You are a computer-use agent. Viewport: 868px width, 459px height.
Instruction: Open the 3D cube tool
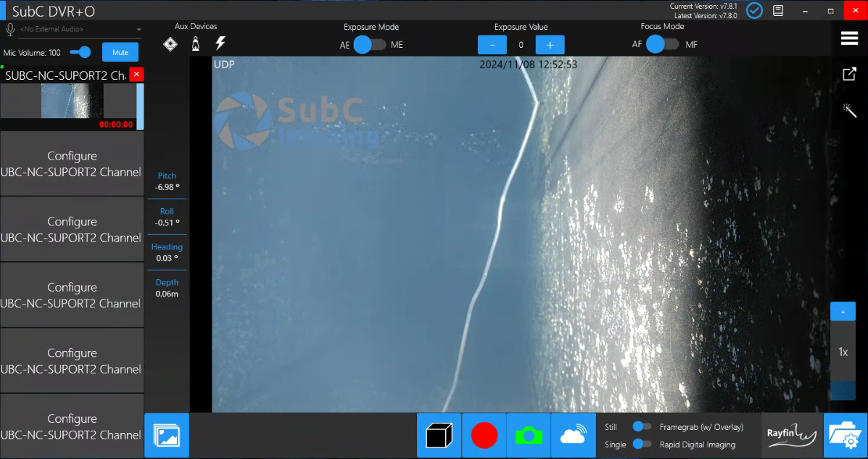tap(439, 435)
